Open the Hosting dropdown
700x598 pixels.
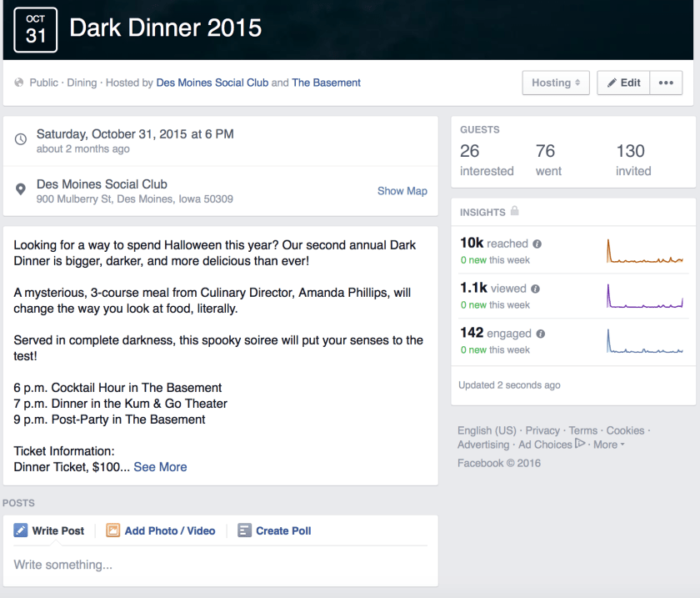[556, 83]
